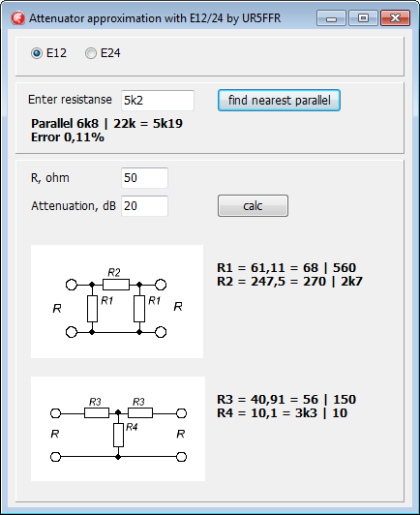Image resolution: width=420 pixels, height=515 pixels.
Task: Click the R, ohm input field
Action: click(x=144, y=178)
